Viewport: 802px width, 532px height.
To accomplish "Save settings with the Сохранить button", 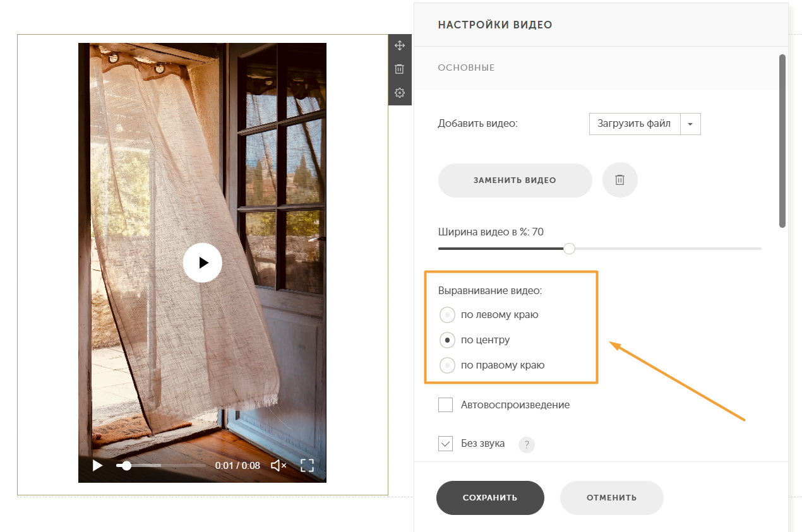I will pyautogui.click(x=490, y=498).
